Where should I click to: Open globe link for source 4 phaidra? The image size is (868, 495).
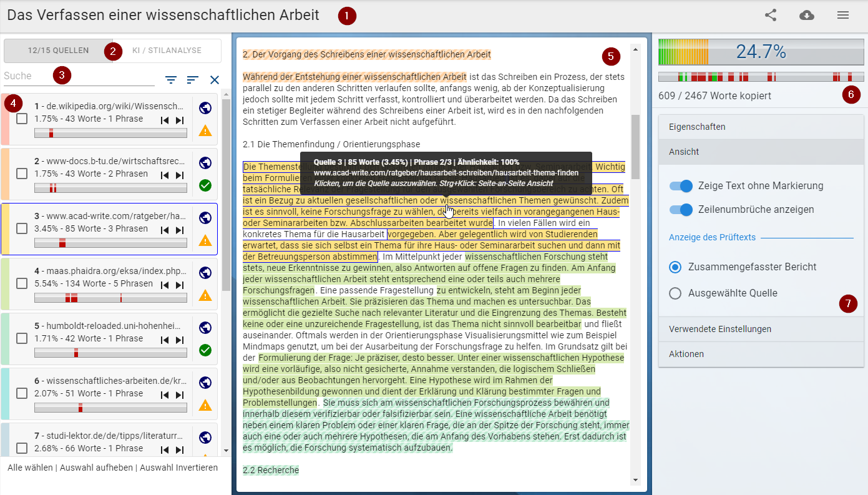click(205, 273)
